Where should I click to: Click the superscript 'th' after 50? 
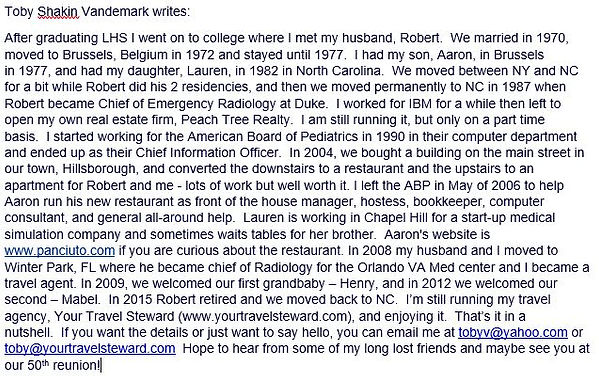click(x=45, y=363)
